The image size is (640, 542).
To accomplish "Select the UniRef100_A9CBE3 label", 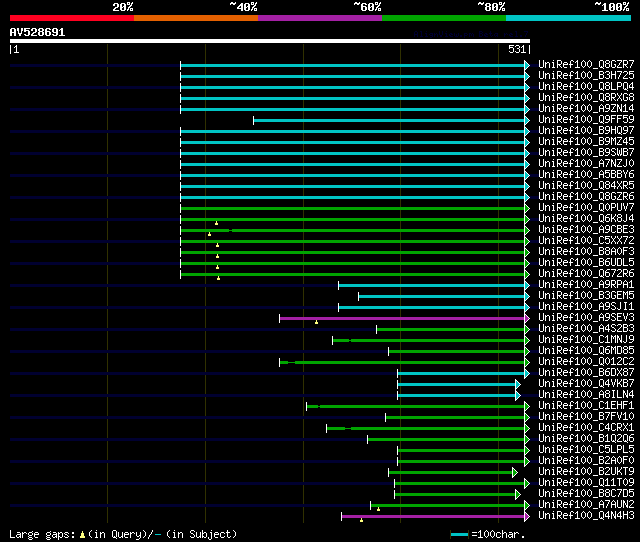I will coord(586,230).
